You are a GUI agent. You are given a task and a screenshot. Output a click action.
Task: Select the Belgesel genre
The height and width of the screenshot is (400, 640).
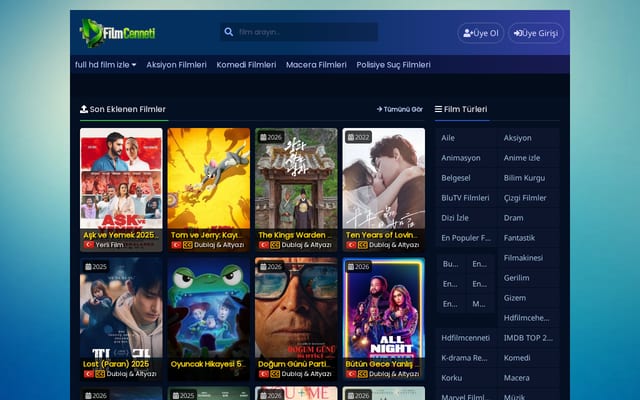(466, 178)
